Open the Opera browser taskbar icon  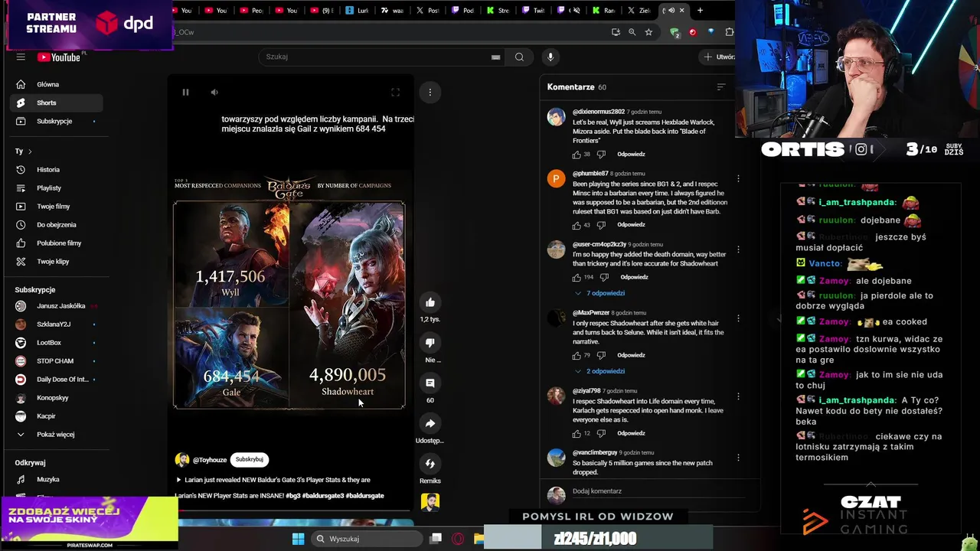tap(458, 539)
